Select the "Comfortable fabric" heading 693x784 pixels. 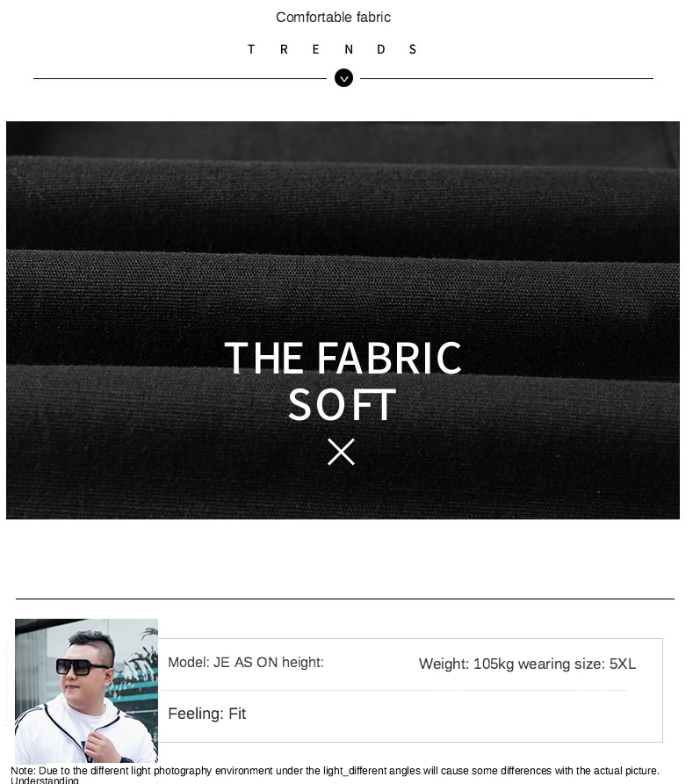pyautogui.click(x=333, y=18)
